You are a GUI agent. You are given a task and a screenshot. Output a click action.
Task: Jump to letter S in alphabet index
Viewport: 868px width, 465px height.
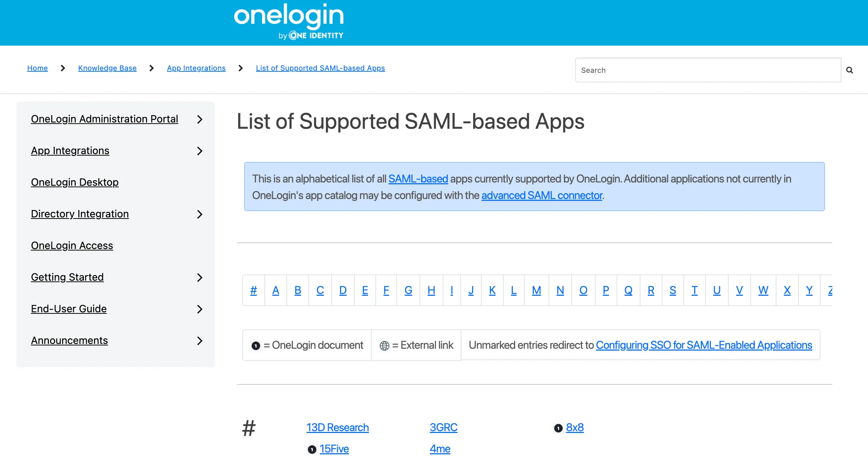673,290
